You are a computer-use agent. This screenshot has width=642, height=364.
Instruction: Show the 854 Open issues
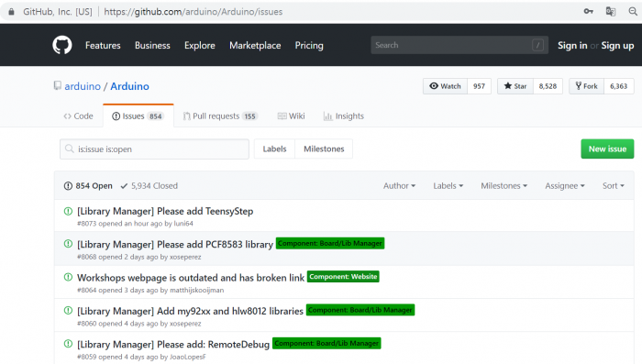(x=88, y=186)
